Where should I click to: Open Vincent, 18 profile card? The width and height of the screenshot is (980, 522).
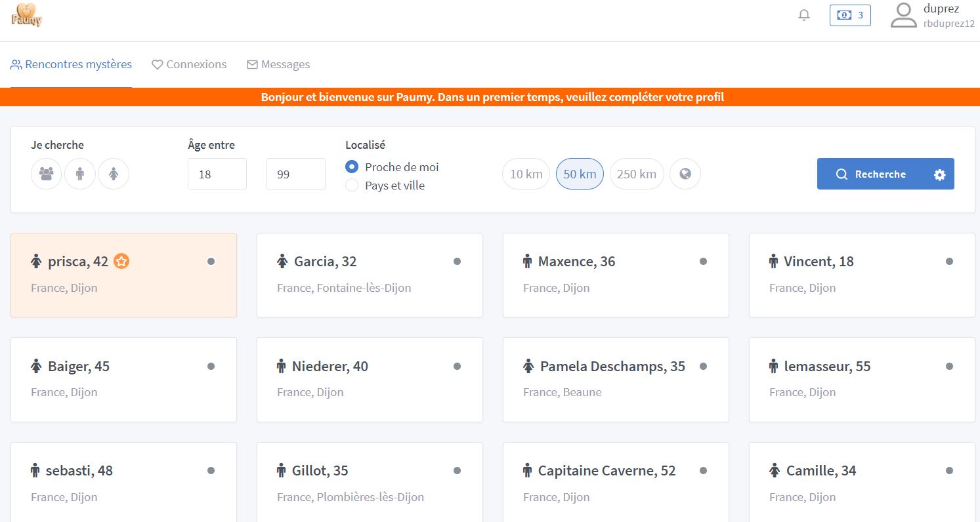coord(862,275)
